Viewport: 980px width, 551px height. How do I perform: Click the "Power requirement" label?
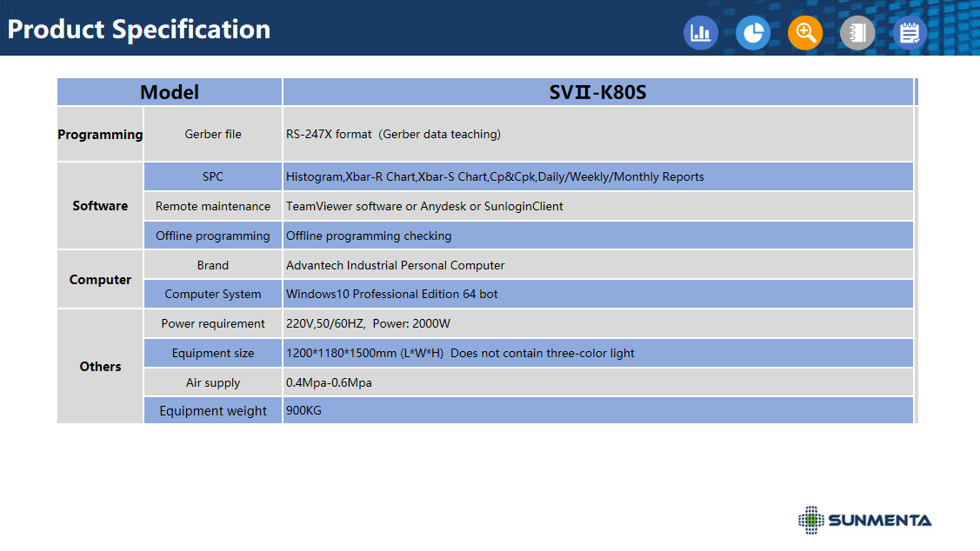tap(212, 323)
